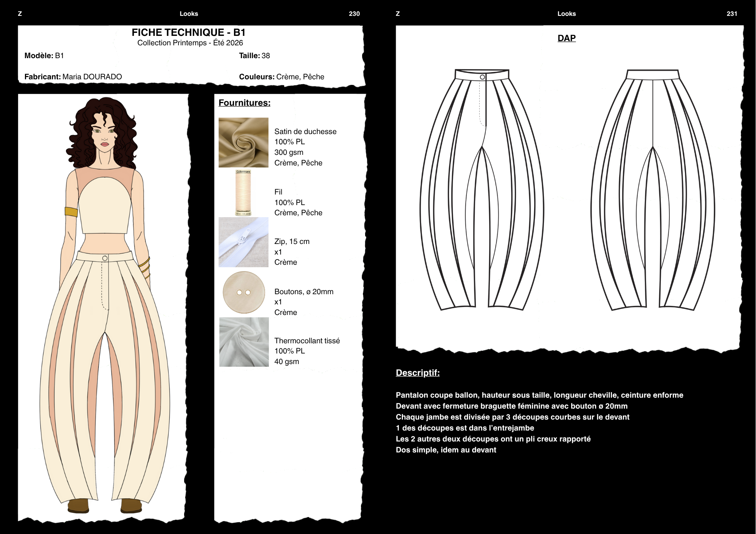Click the 'Z' mark on page 231
Image resolution: width=756 pixels, height=534 pixels.
[398, 14]
